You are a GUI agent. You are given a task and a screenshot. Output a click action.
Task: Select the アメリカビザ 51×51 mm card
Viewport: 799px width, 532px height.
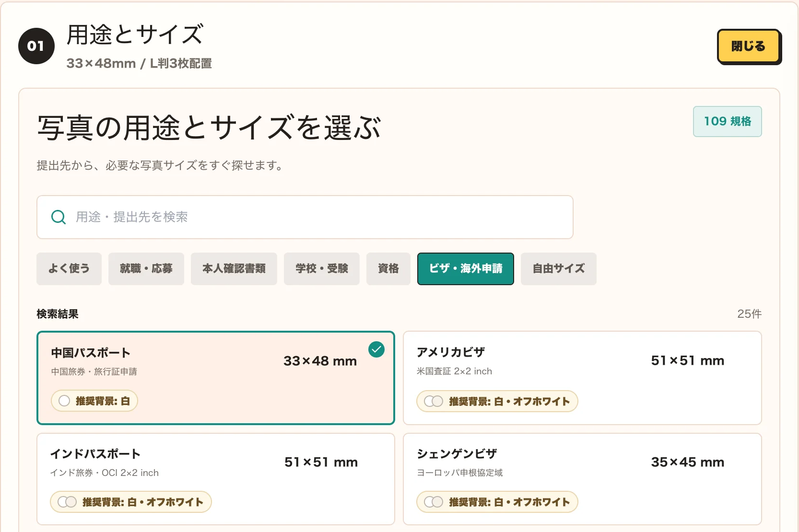coord(582,378)
